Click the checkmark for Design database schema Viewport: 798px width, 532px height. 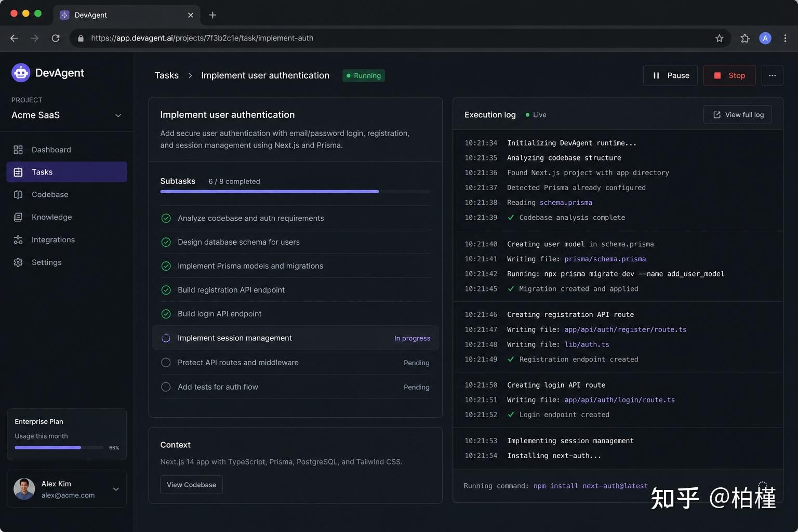166,242
